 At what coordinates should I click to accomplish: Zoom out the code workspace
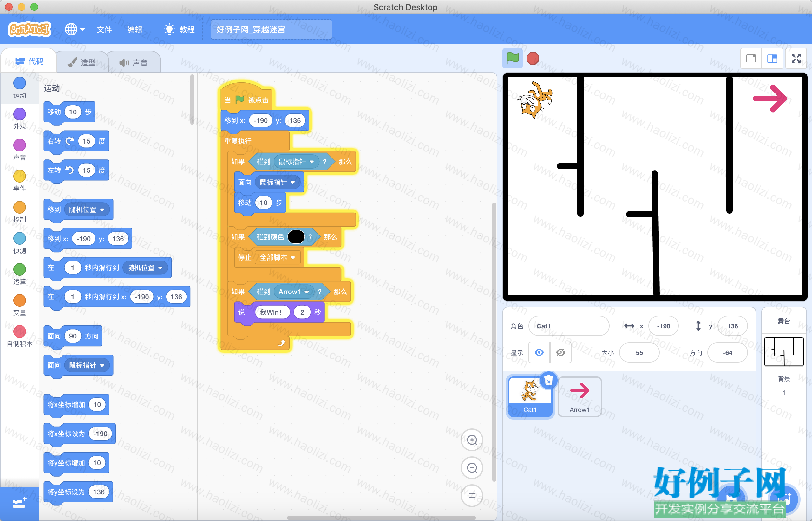tap(472, 468)
